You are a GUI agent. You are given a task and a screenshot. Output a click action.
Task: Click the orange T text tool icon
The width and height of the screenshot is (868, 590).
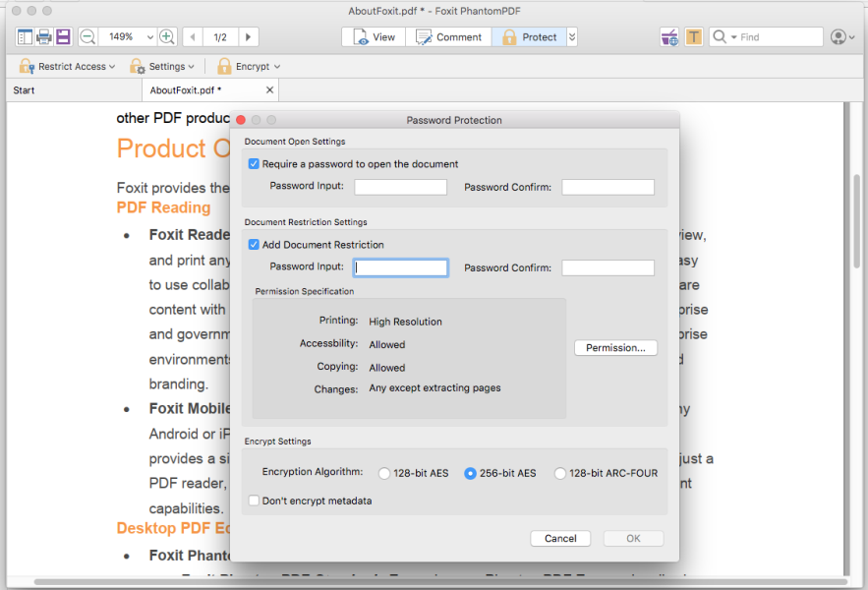pyautogui.click(x=694, y=37)
